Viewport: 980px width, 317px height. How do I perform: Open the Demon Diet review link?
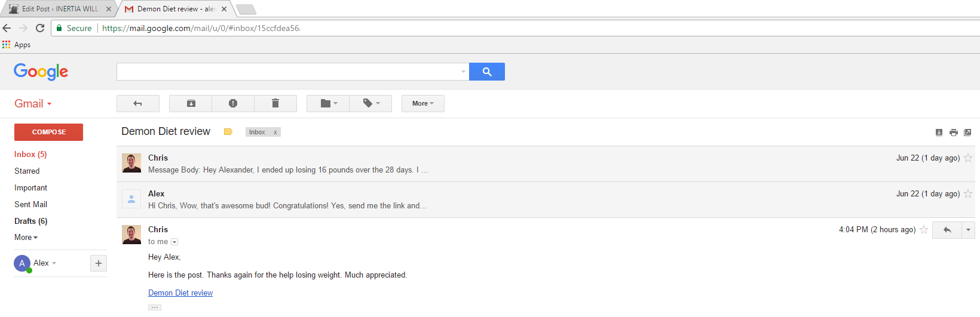(x=180, y=293)
